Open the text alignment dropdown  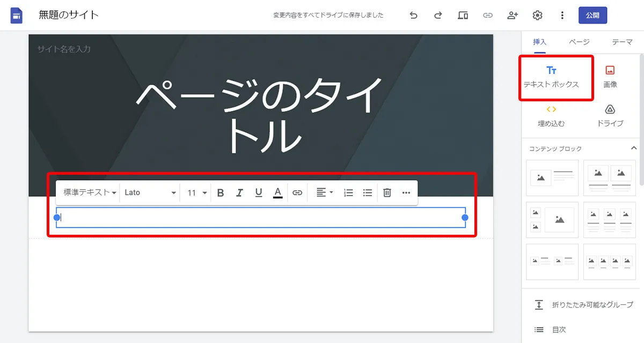(323, 193)
